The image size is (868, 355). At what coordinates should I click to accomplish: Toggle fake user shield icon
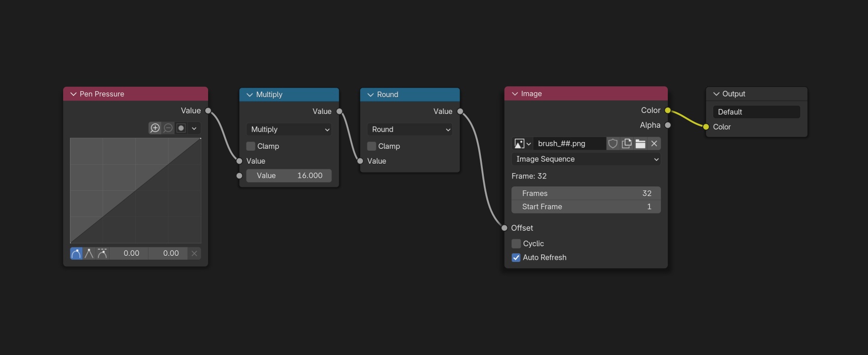pos(613,143)
